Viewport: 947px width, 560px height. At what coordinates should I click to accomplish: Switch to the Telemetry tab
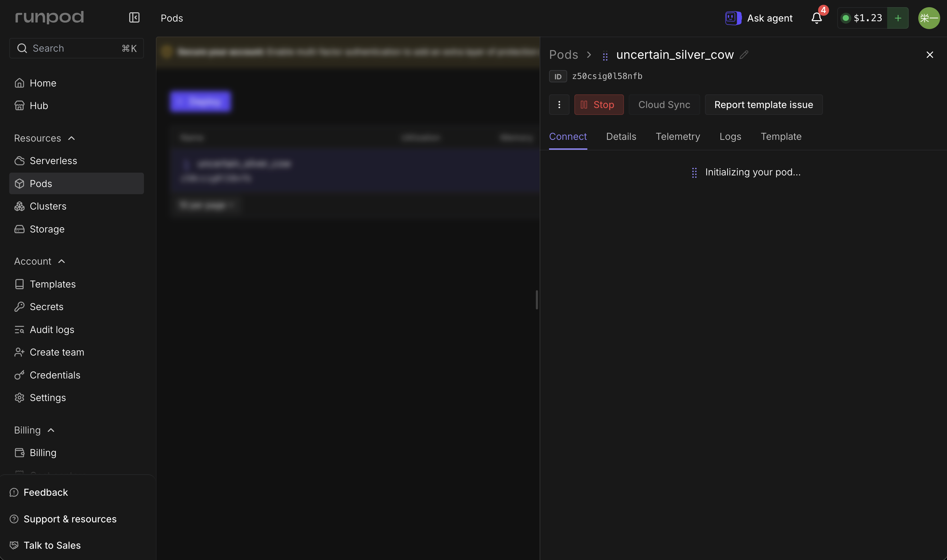click(678, 137)
